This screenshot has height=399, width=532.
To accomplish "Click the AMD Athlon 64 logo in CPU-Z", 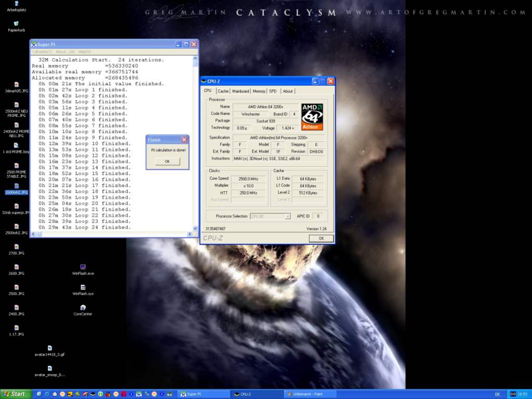I will 312,117.
